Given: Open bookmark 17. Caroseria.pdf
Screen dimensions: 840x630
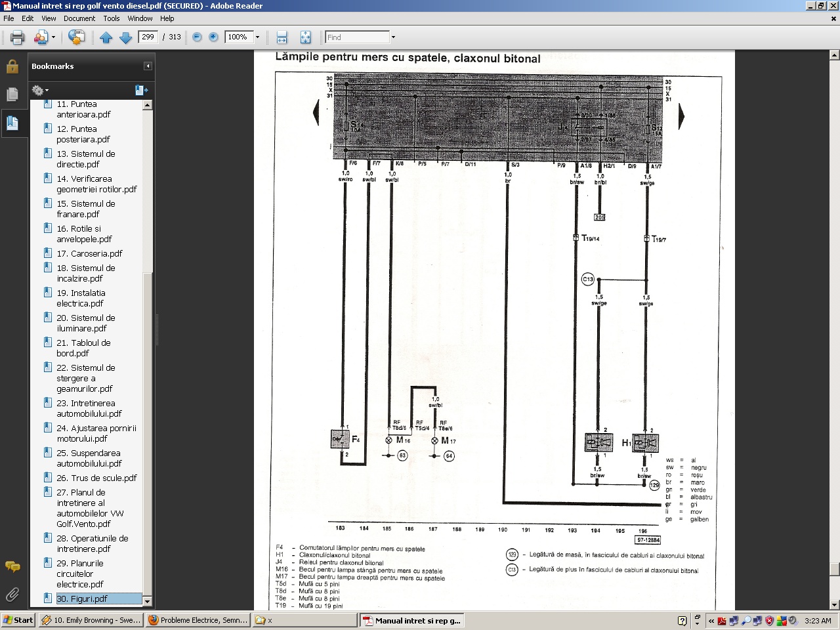Looking at the screenshot, I should pos(89,253).
